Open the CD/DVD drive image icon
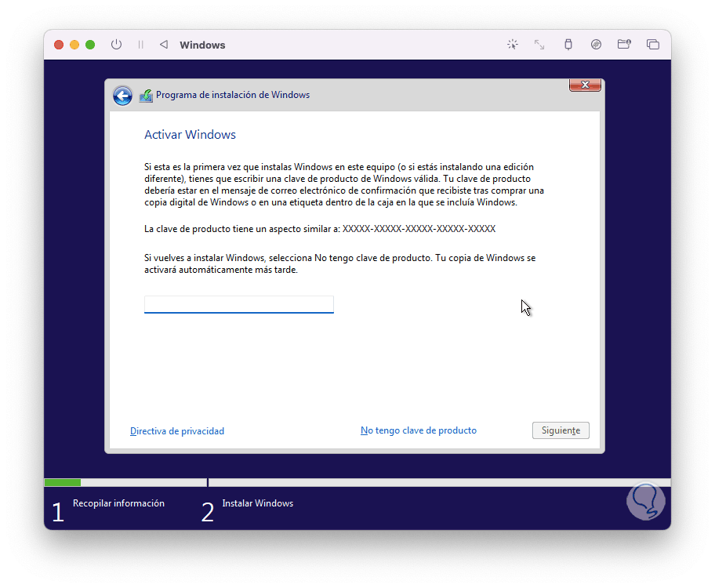715x588 pixels. pyautogui.click(x=596, y=44)
